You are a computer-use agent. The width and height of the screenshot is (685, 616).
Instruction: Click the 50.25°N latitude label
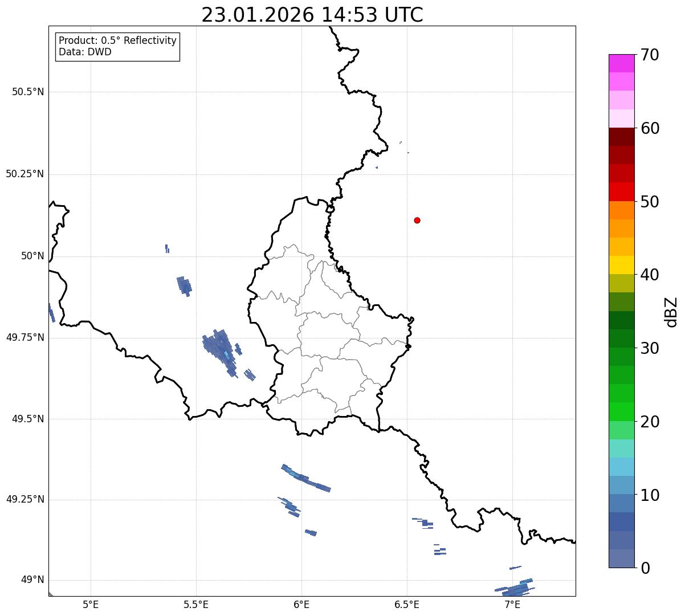(25, 174)
